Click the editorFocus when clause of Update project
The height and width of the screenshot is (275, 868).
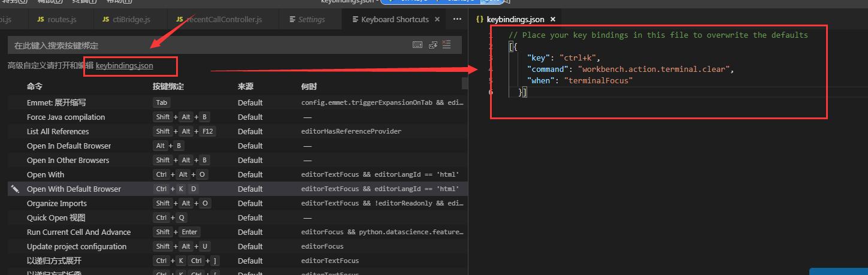tap(322, 246)
